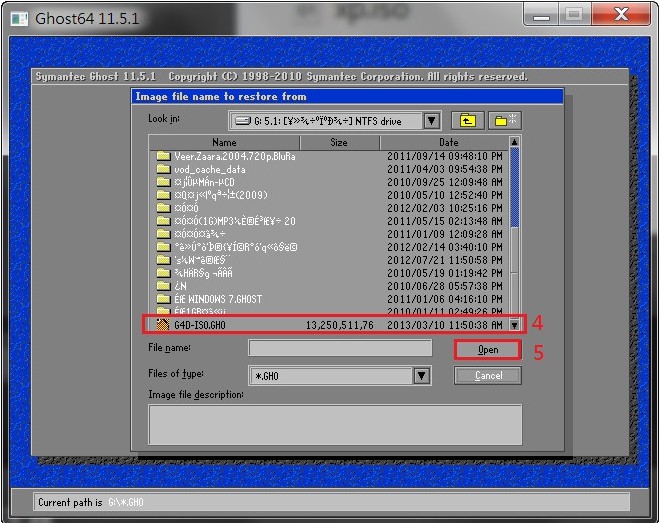Minimize the Ghost64 window
Viewport: 660px width, 523px height.
(541, 15)
